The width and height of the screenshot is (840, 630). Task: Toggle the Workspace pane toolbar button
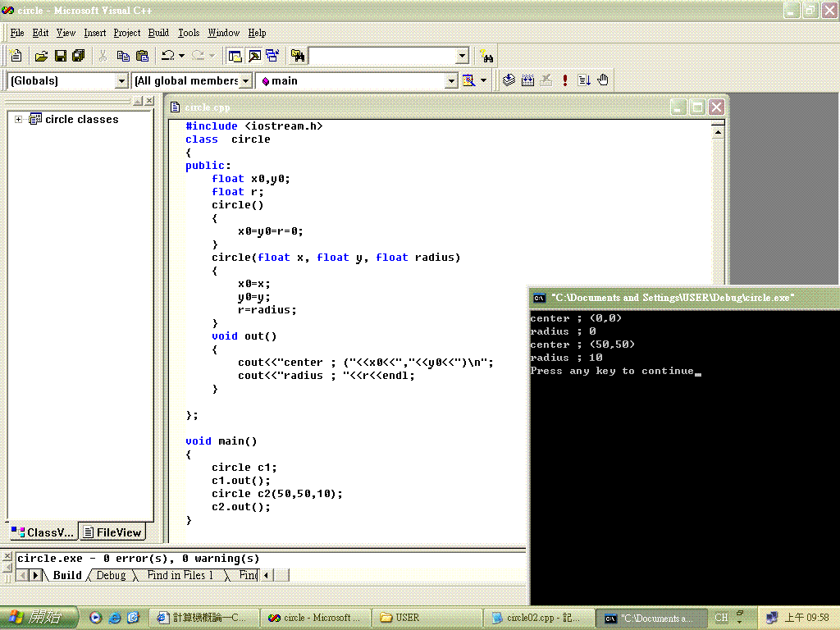coord(235,56)
